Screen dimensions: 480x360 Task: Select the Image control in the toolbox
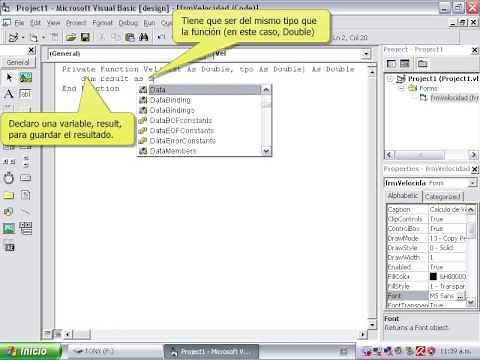pyautogui.click(x=9, y=228)
